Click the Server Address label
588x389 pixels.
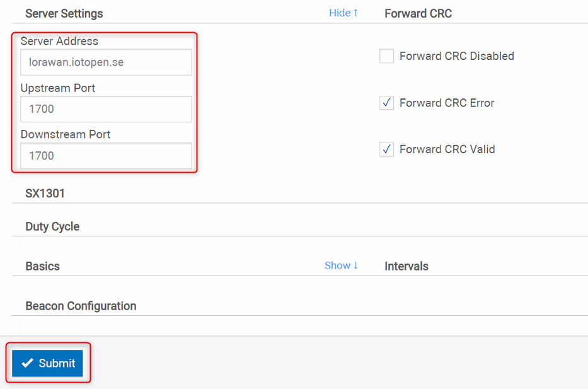(59, 41)
